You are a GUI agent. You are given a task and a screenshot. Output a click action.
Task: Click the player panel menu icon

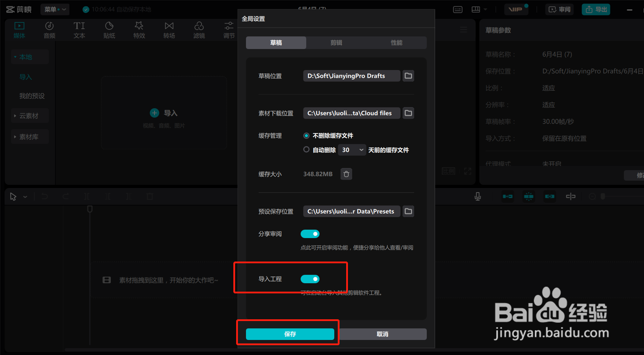click(464, 30)
